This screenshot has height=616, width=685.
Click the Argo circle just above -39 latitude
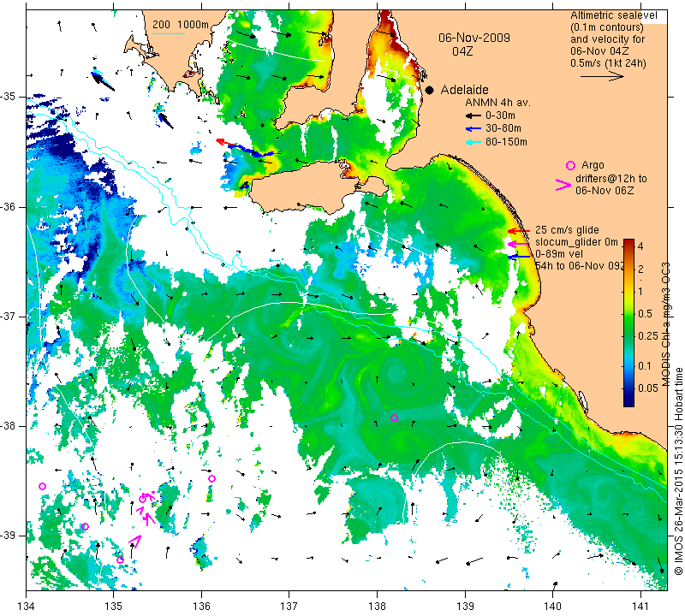[85, 526]
